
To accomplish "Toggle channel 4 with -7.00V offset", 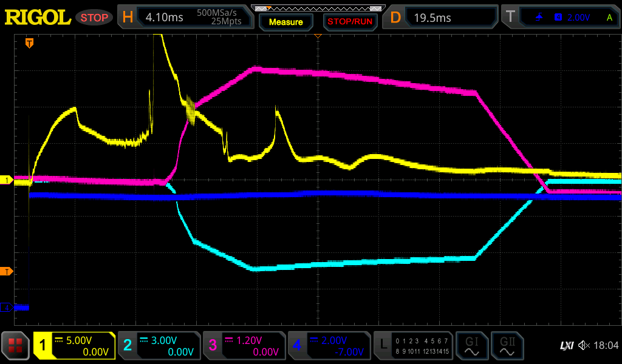I will (x=329, y=346).
